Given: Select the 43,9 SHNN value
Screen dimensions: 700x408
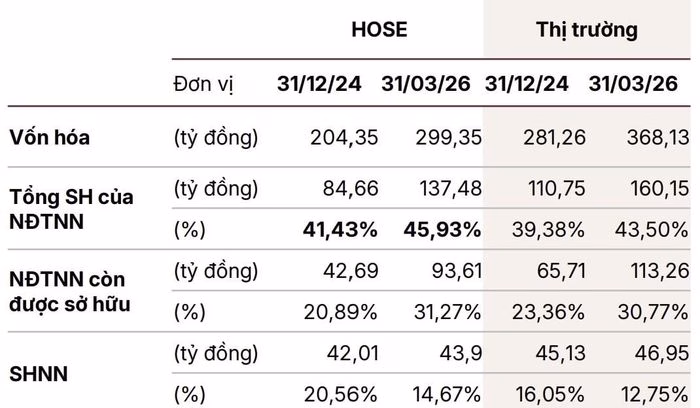Looking at the screenshot, I should 461,354.
